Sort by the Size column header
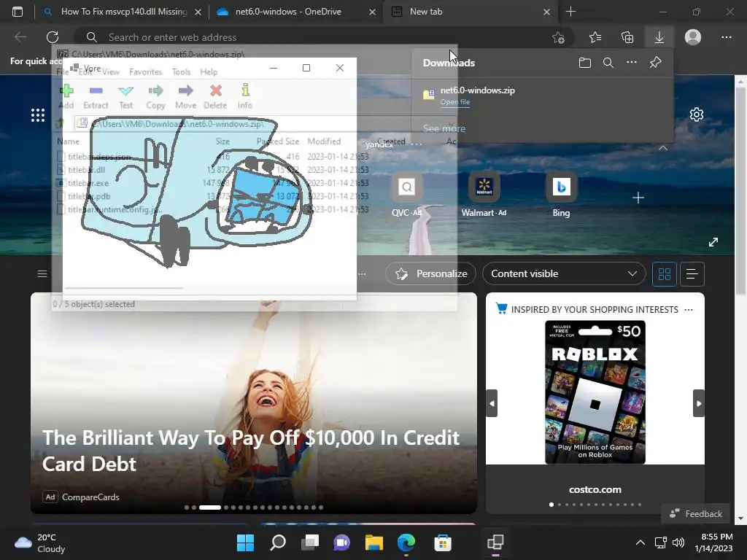The height and width of the screenshot is (560, 747). pos(222,141)
